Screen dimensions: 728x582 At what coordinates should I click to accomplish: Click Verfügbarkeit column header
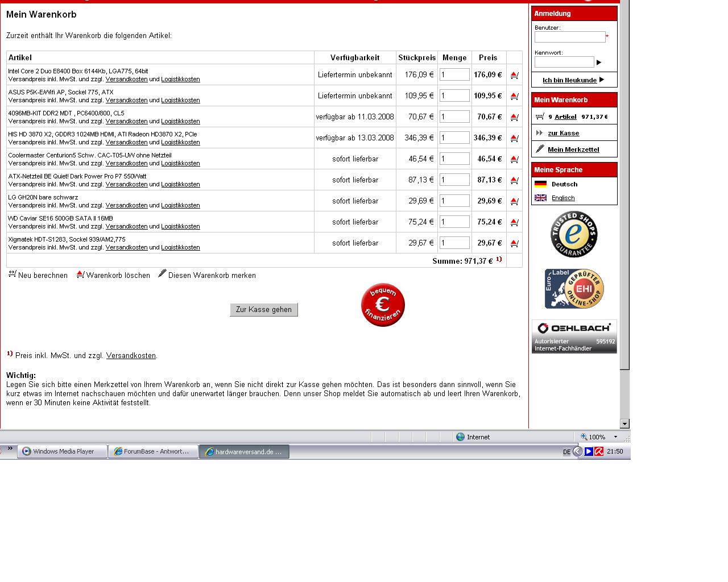tap(355, 57)
